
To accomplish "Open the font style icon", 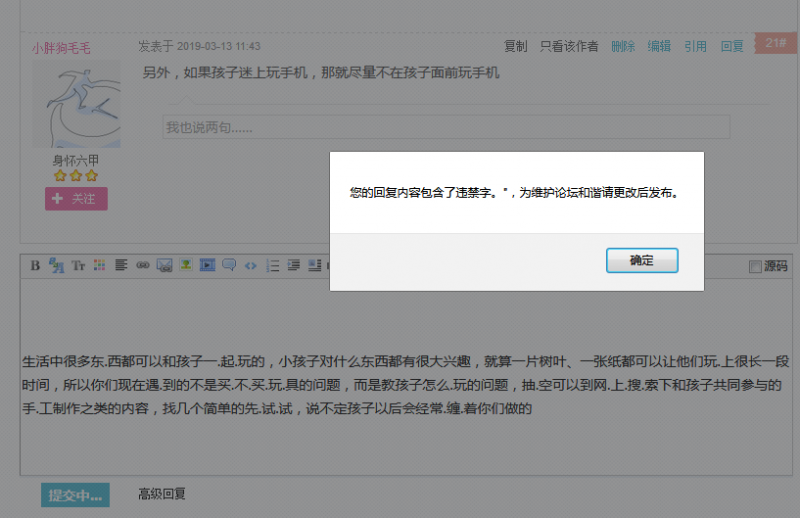I will [56, 265].
